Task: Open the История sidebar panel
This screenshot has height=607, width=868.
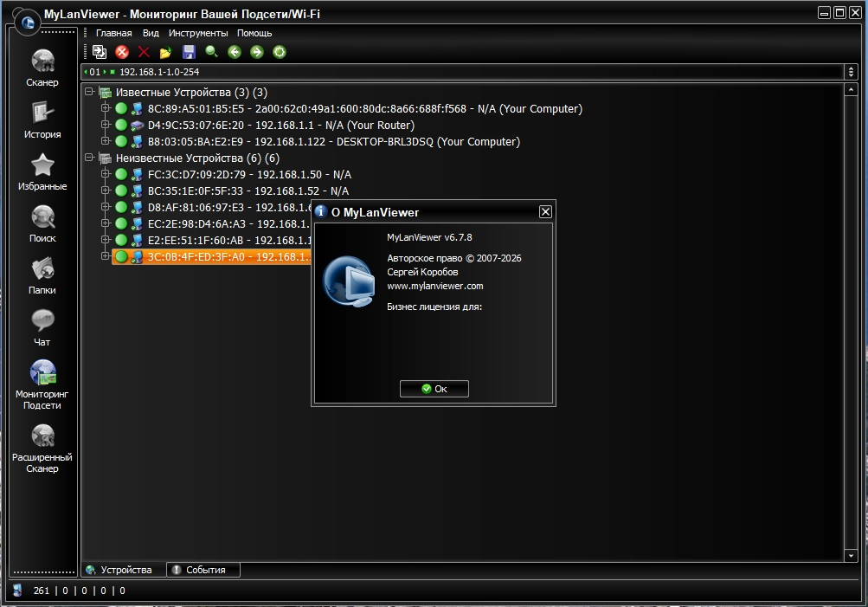Action: click(x=42, y=119)
